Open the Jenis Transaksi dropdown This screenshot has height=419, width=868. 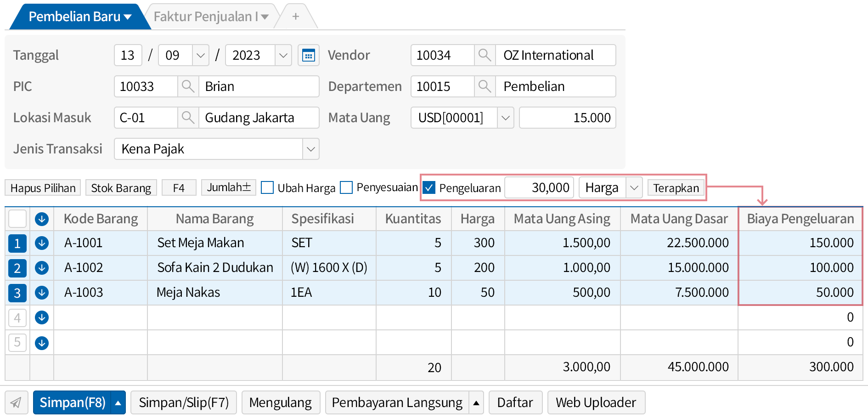point(311,149)
